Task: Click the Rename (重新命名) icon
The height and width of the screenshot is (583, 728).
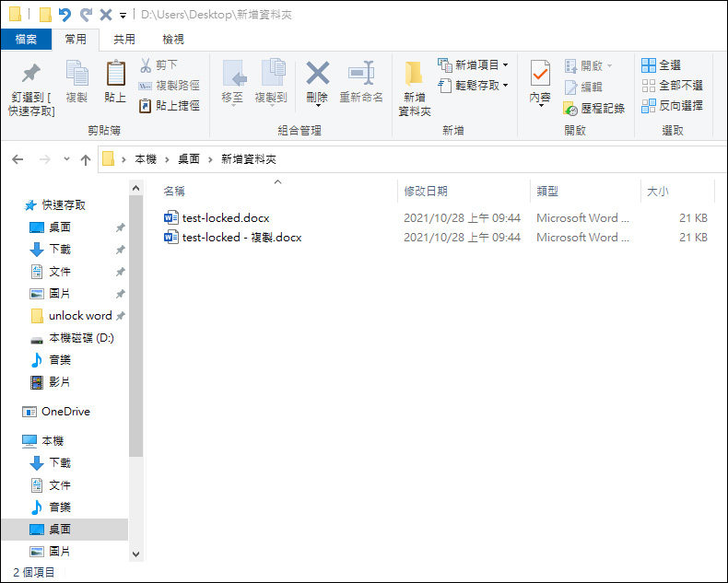Action: click(x=361, y=73)
